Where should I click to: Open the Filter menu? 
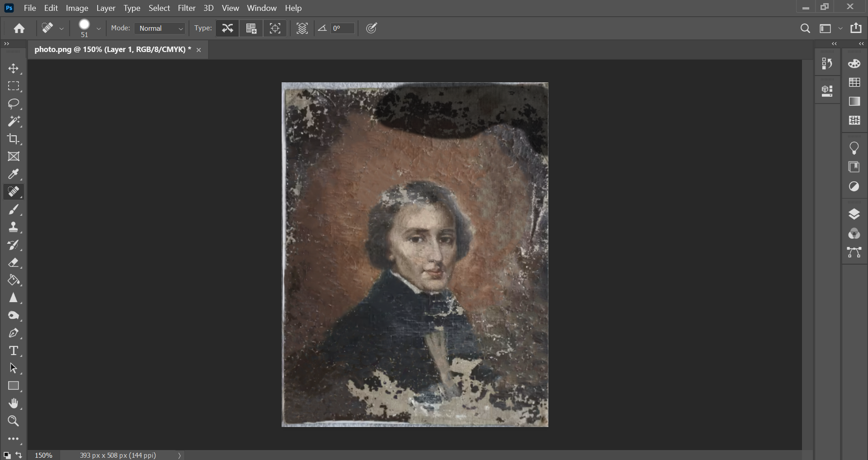[x=186, y=8]
